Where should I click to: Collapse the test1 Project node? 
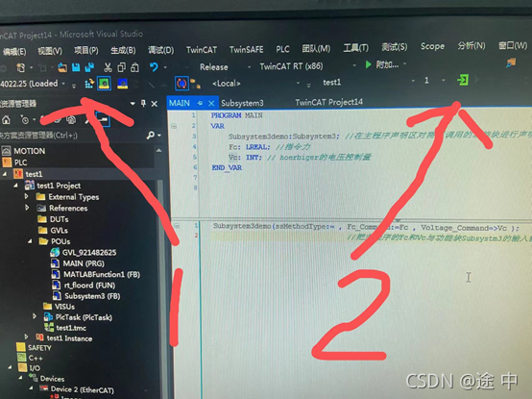[x=15, y=186]
